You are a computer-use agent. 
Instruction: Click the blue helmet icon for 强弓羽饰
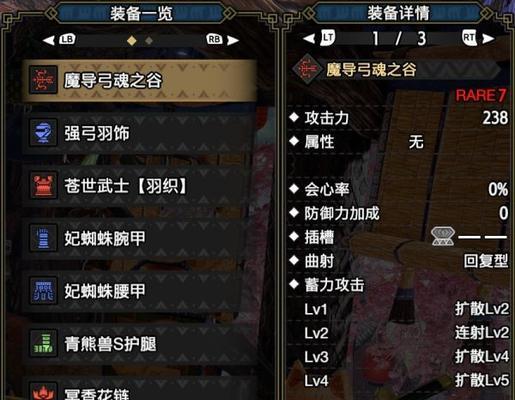[43, 133]
